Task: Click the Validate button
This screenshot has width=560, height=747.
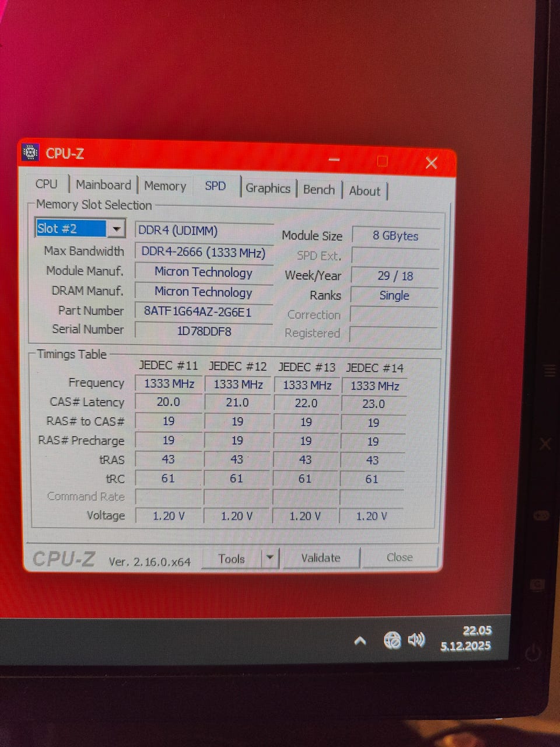Action: (x=320, y=558)
